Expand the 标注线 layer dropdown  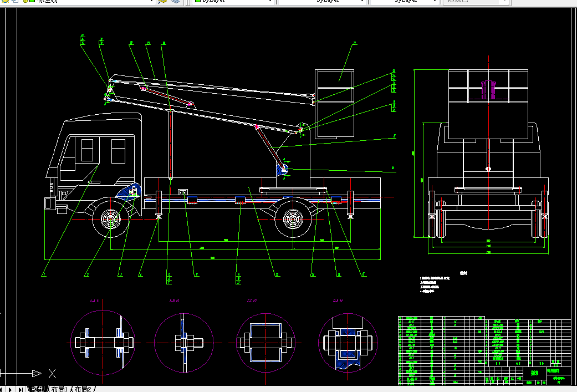coord(151,2)
